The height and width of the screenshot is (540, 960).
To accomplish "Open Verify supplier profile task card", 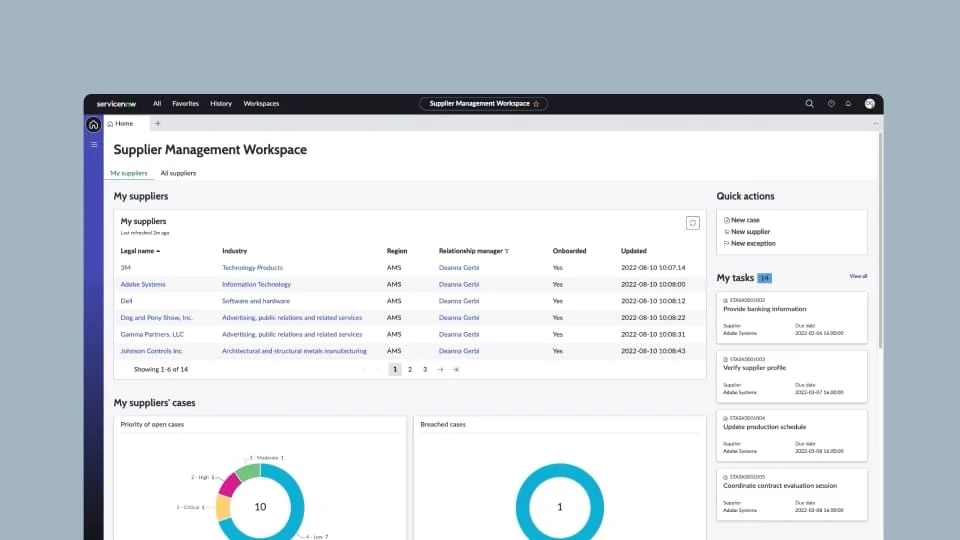I will (x=792, y=376).
